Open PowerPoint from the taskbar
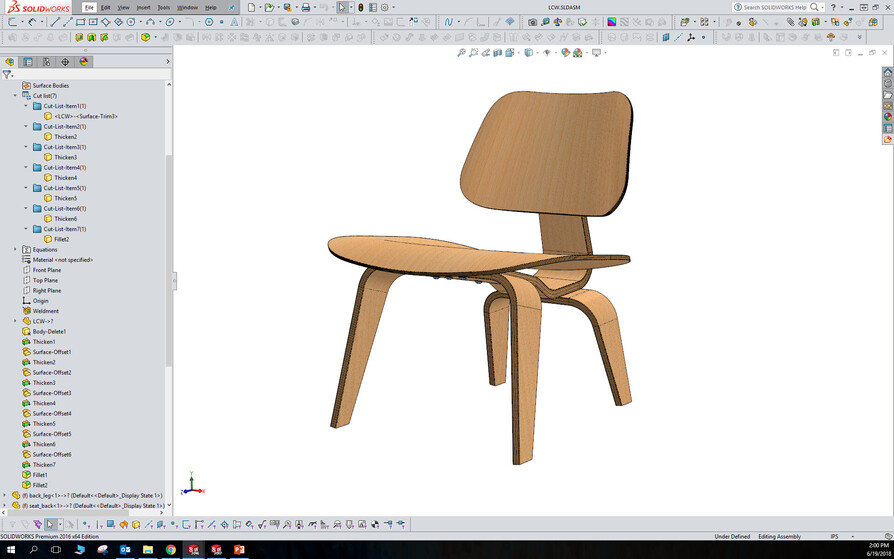Viewport: 894px width, 559px height. [x=239, y=550]
